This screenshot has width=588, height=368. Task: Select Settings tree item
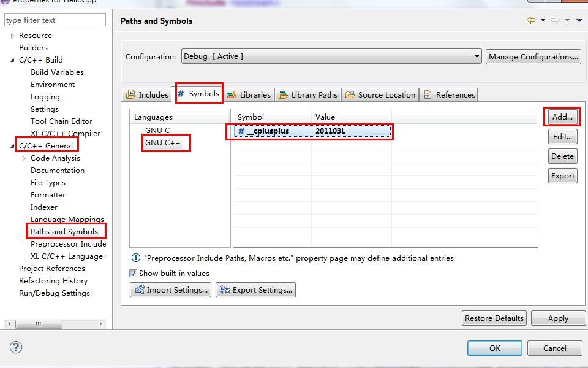pyautogui.click(x=45, y=109)
